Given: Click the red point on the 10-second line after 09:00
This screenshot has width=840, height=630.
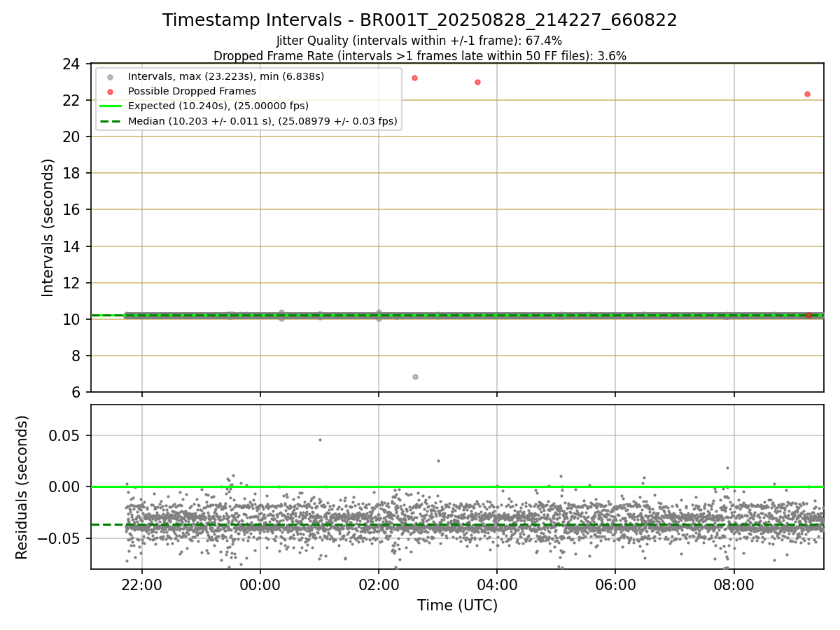Looking at the screenshot, I should (808, 315).
